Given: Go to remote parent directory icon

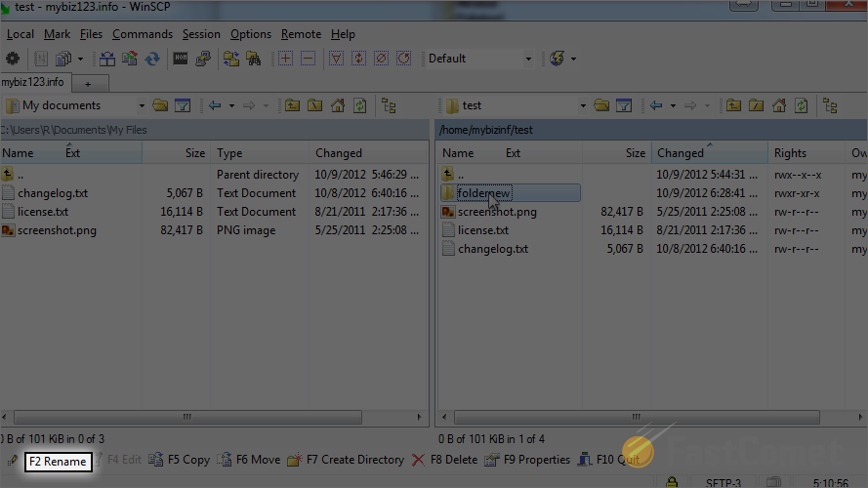Looking at the screenshot, I should (733, 105).
